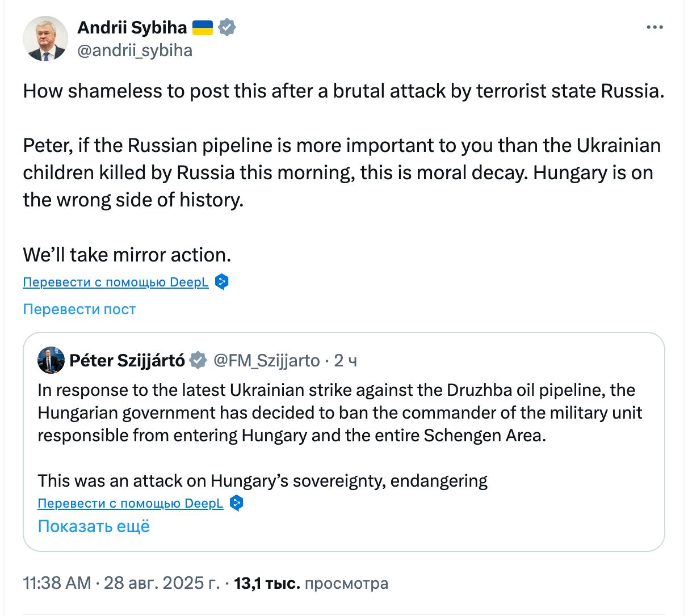This screenshot has width=688, height=616.
Task: Open the @andrii_sybiha handle
Action: [x=135, y=50]
